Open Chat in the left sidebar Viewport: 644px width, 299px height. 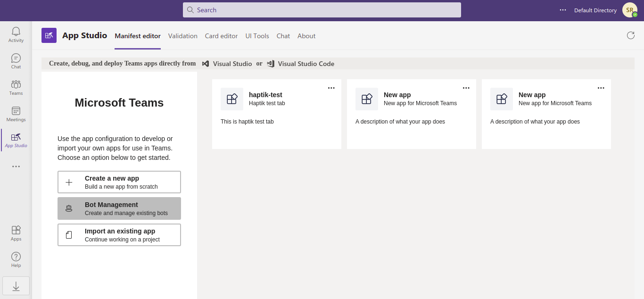16,61
